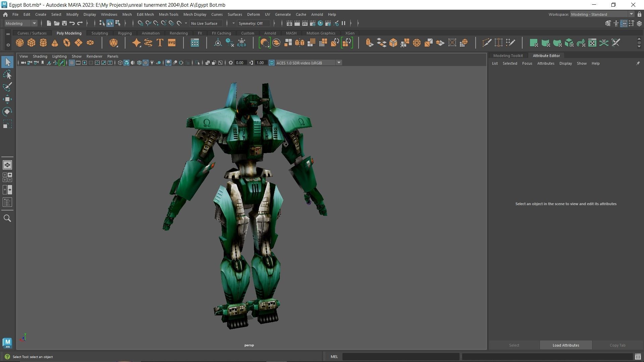644x362 pixels.
Task: Open the Workspace Modeling - Standard dropdown
Action: click(602, 14)
